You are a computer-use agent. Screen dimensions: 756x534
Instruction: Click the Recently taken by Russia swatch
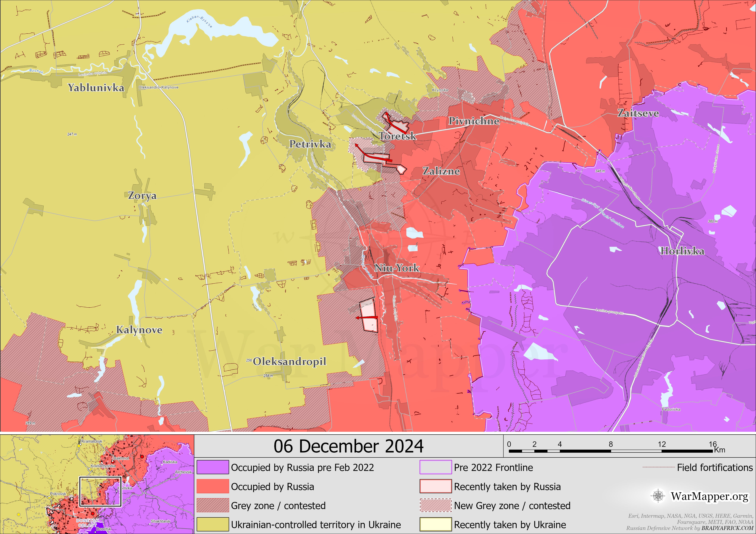[435, 486]
